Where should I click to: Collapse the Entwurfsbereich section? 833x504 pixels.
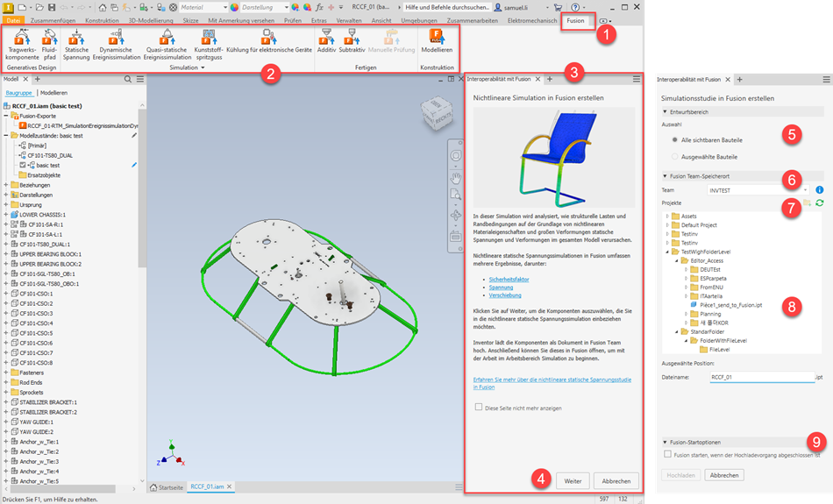[665, 112]
